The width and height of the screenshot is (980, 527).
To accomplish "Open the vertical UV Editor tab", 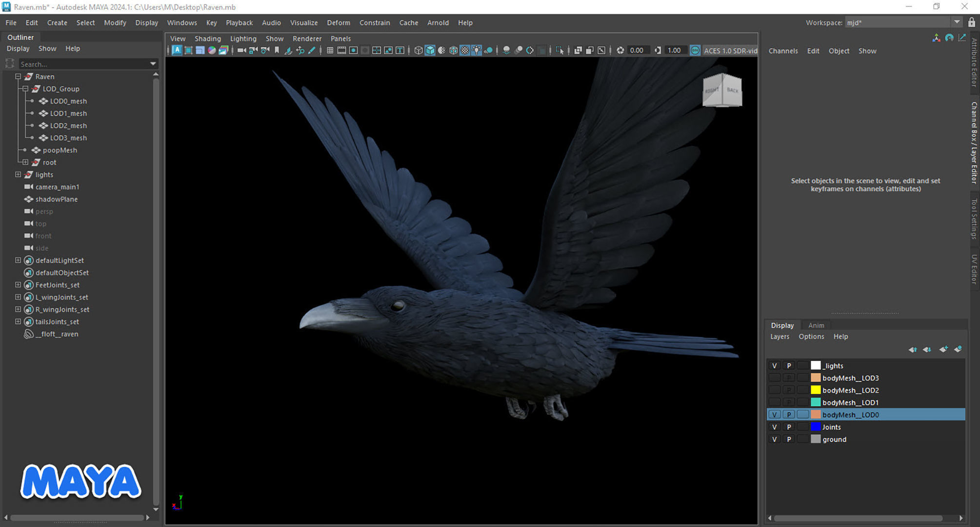I will tap(974, 269).
